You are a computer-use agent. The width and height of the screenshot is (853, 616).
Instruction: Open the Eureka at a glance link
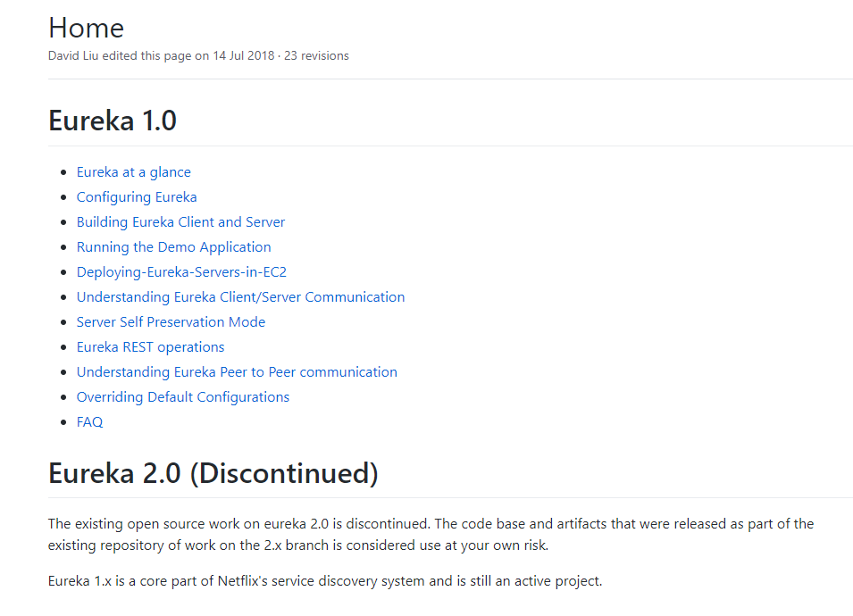(133, 172)
